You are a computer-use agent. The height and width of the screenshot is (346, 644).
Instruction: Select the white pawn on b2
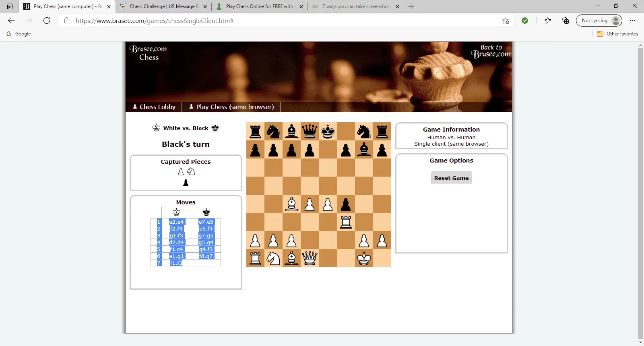pos(273,240)
